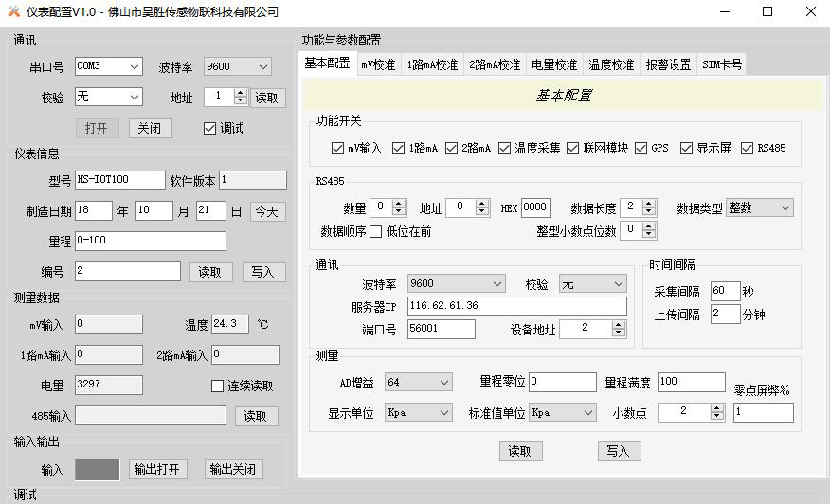
Task: Click the 量程满度 input field
Action: coord(691,382)
